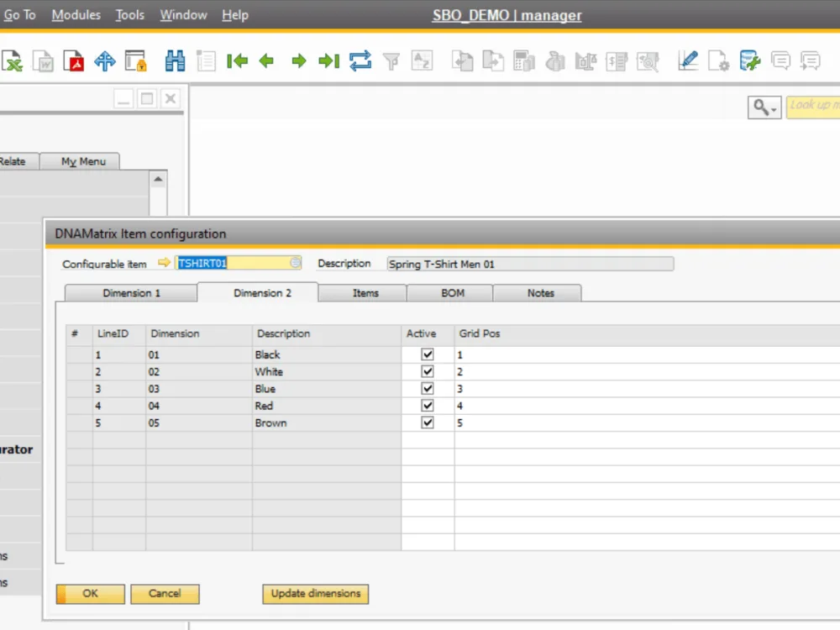Image resolution: width=840 pixels, height=630 pixels.
Task: Jump to the first record
Action: pyautogui.click(x=238, y=60)
